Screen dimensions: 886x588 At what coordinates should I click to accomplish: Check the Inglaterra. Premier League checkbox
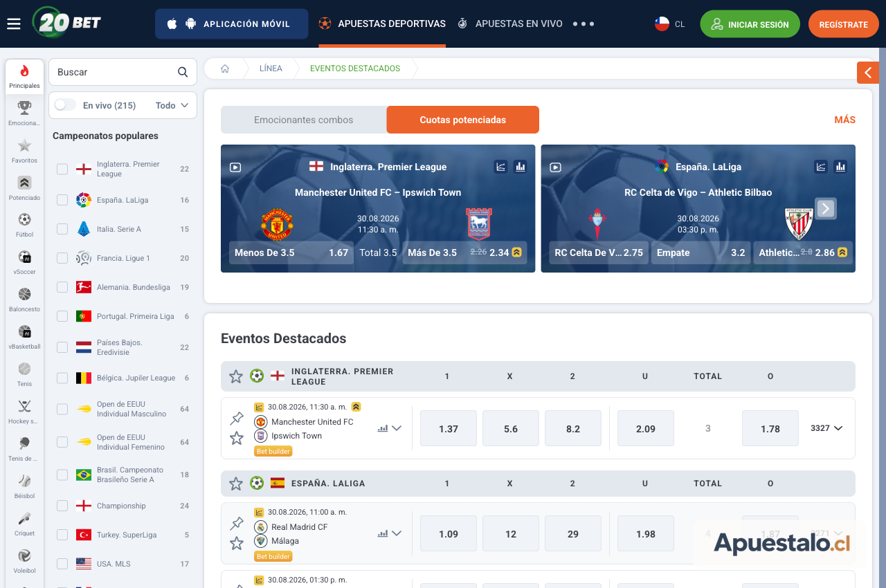[62, 169]
